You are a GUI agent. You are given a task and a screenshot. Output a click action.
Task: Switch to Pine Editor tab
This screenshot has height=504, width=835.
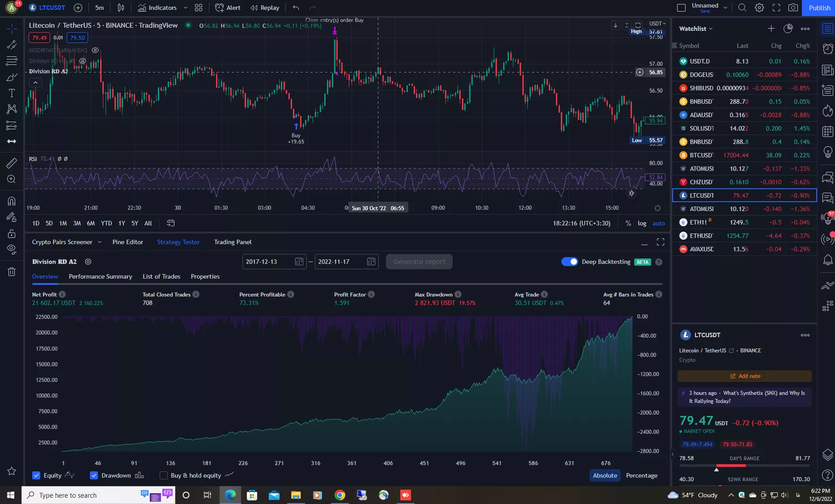point(128,242)
